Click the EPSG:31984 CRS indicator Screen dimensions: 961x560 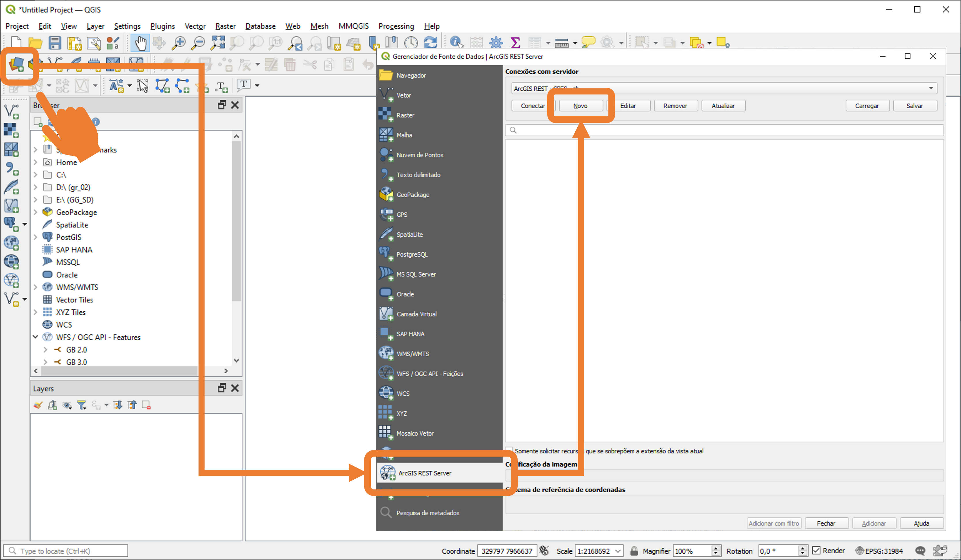click(879, 551)
